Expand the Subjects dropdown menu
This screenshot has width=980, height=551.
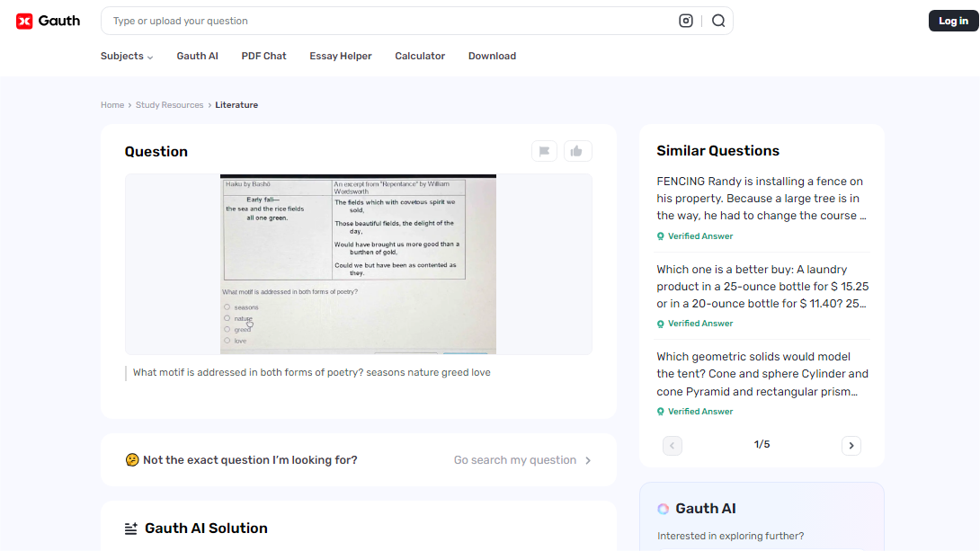point(126,56)
